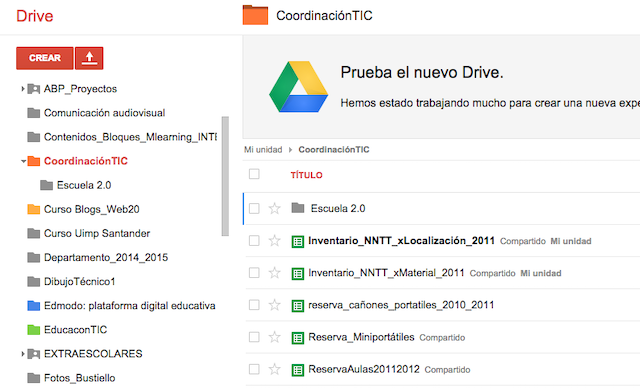Viewport: 640px width, 388px height.
Task: Check the reserva_cañones_portatiles checkbox
Action: pyautogui.click(x=254, y=305)
